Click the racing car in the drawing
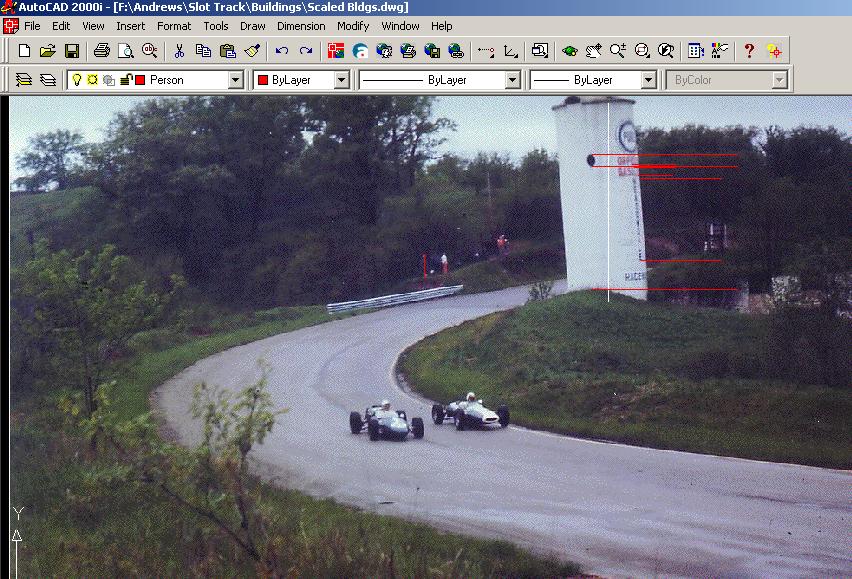This screenshot has height=579, width=852. click(386, 421)
